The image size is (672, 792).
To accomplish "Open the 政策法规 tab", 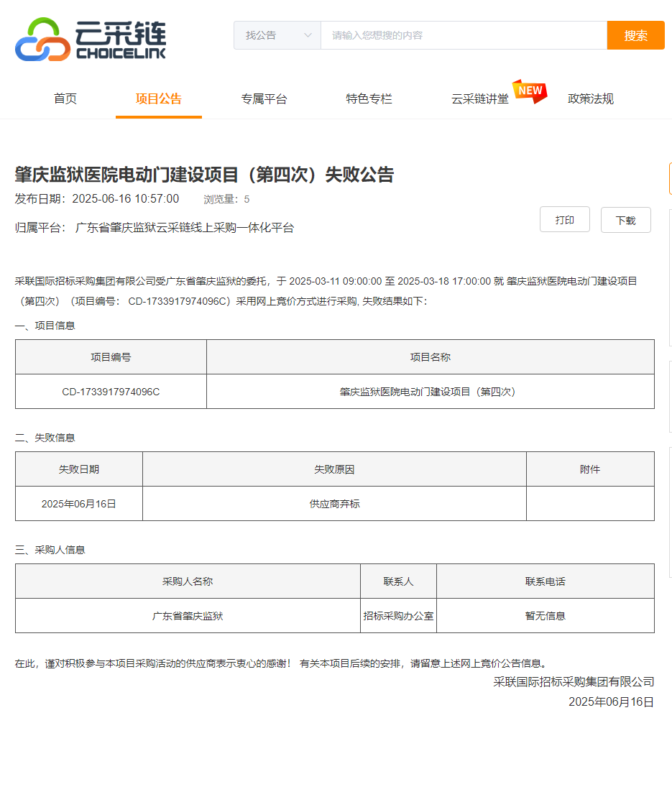I will [x=591, y=98].
